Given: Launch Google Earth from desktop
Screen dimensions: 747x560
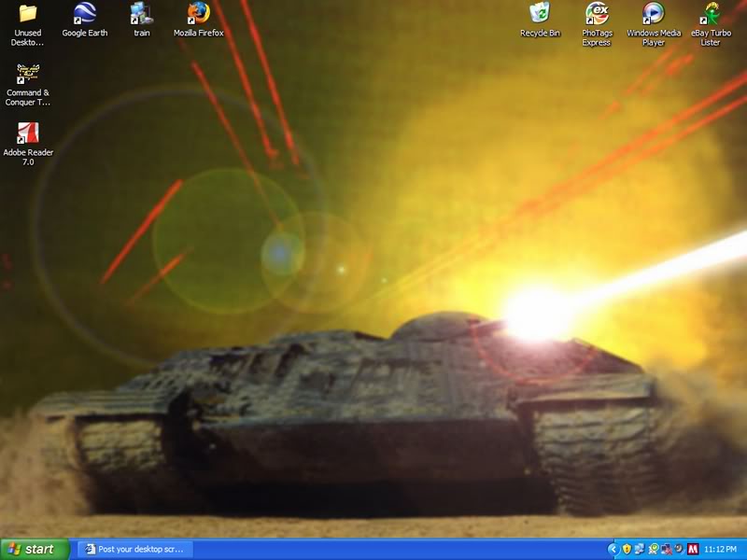Looking at the screenshot, I should point(85,20).
